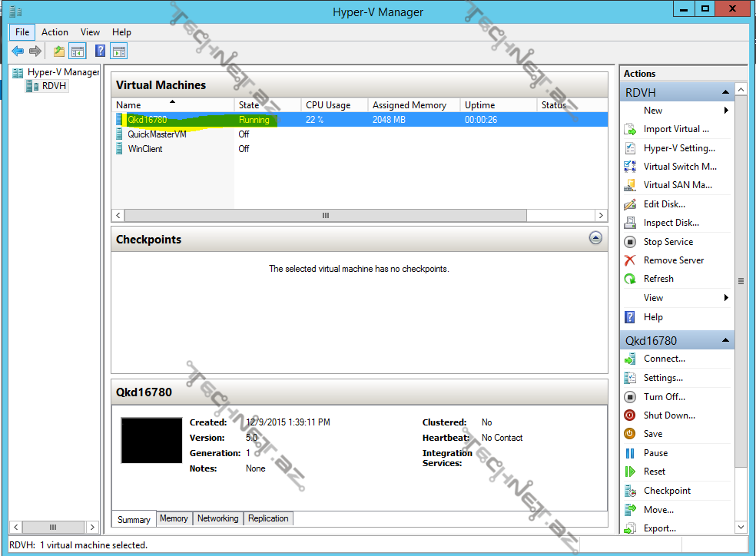Screen dimensions: 756x556
Task: Open the Action menu
Action: click(55, 32)
